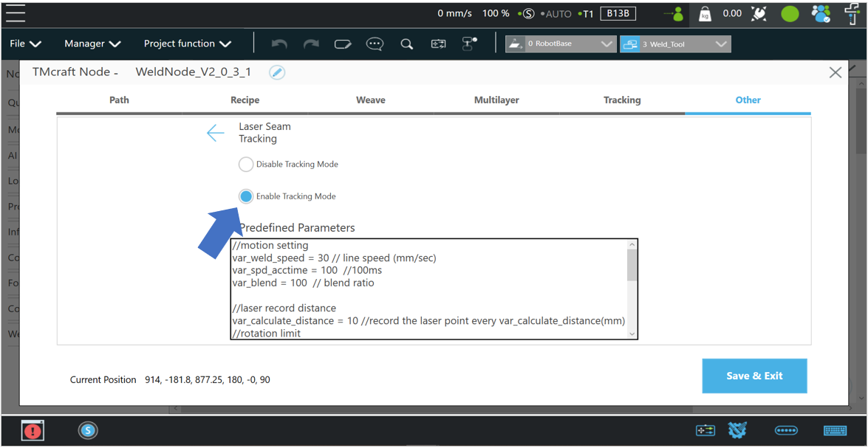Expand the Project function menu
The width and height of the screenshot is (868, 448).
[x=187, y=44]
